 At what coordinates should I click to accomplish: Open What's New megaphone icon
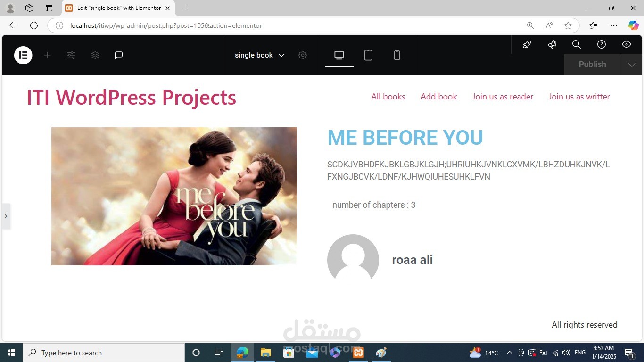[x=552, y=44]
